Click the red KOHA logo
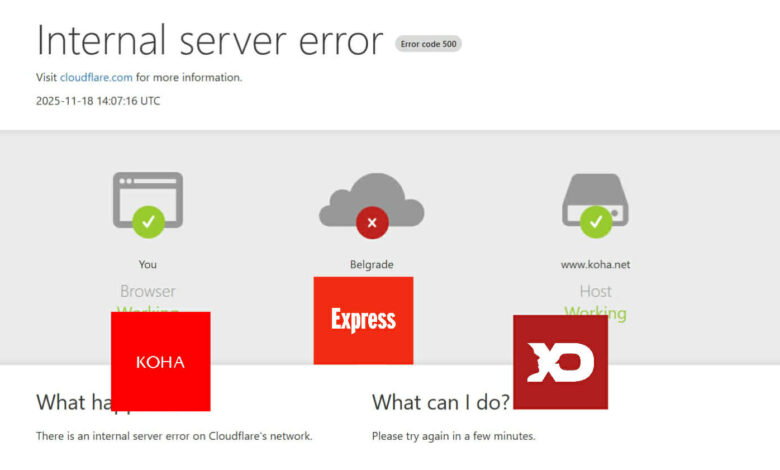The height and width of the screenshot is (470, 780). click(x=160, y=361)
